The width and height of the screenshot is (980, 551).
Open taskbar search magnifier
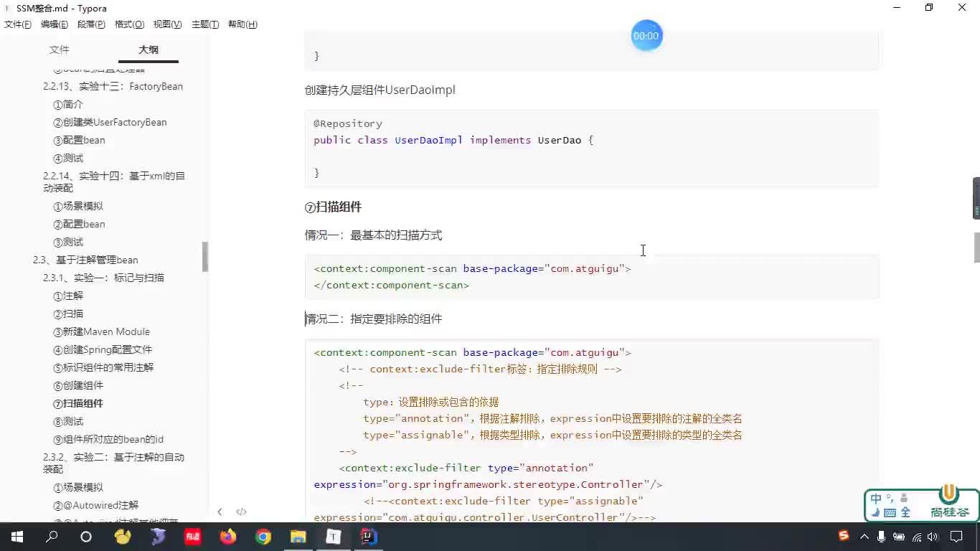tap(52, 537)
